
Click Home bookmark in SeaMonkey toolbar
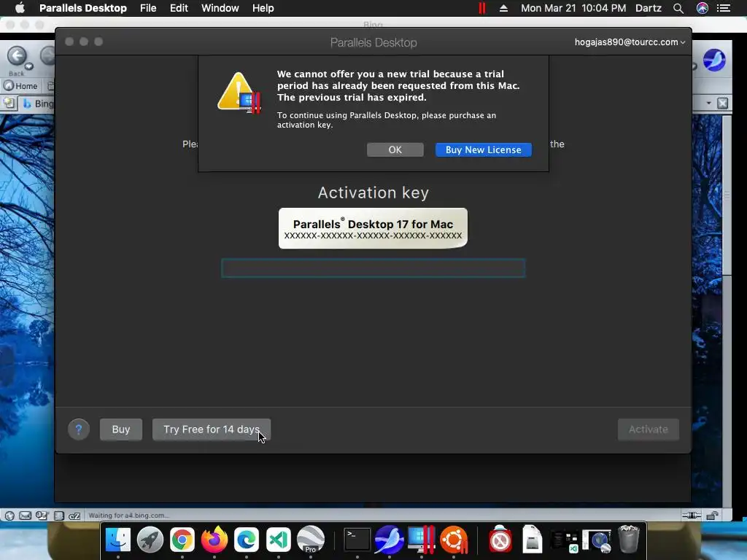[x=20, y=86]
